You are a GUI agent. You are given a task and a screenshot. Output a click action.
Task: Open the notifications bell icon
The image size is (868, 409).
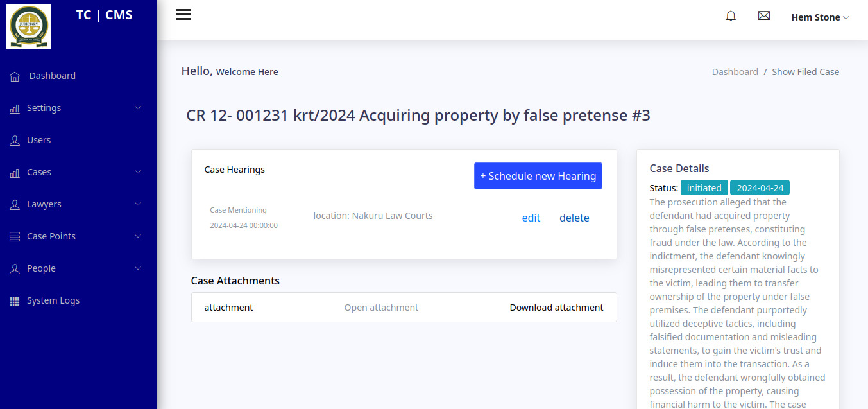(731, 16)
